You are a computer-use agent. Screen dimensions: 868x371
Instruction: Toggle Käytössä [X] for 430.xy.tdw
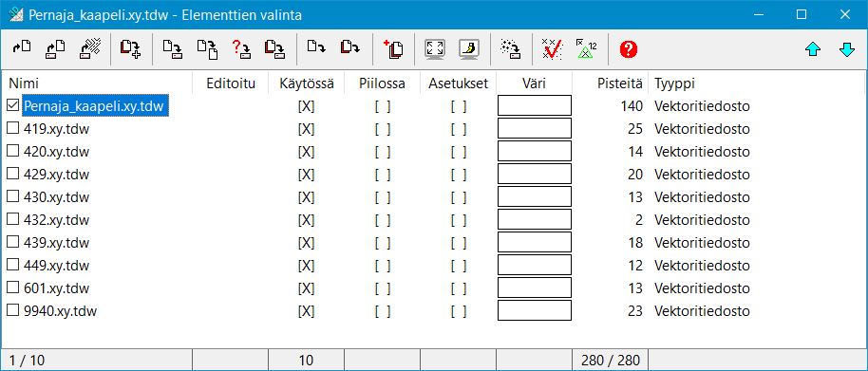click(306, 197)
